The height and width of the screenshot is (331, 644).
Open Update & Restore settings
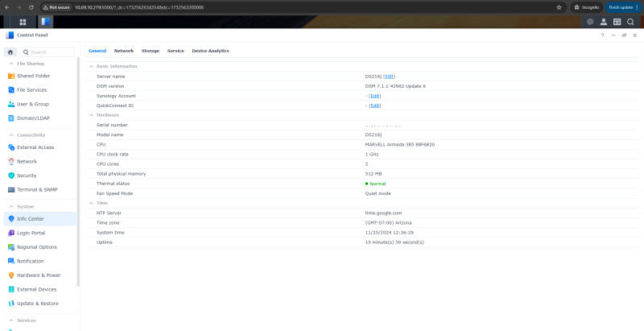click(39, 304)
